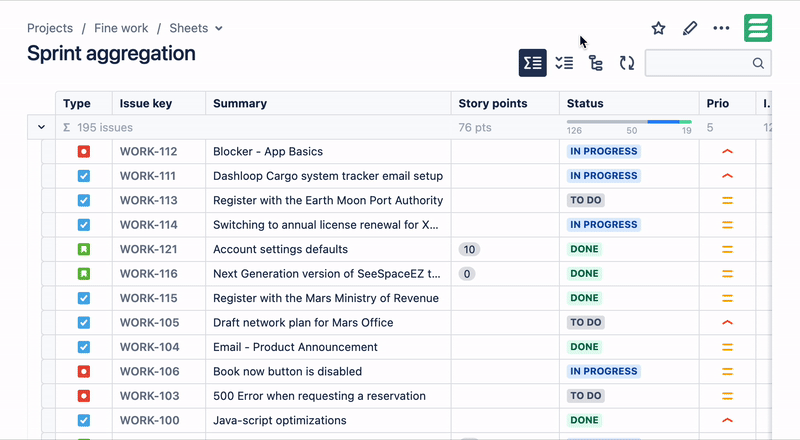
Task: Open issue key WORK-121
Action: pyautogui.click(x=148, y=250)
